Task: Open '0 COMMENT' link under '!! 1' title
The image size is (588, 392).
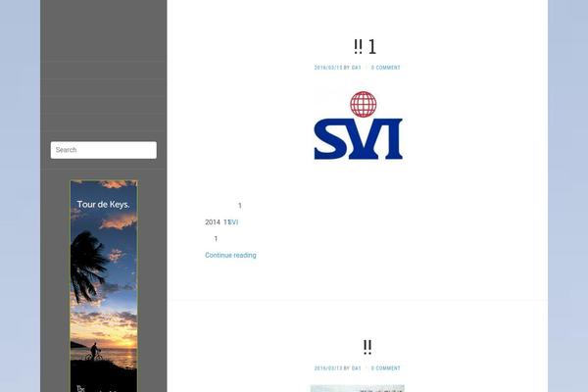Action: 386,68
